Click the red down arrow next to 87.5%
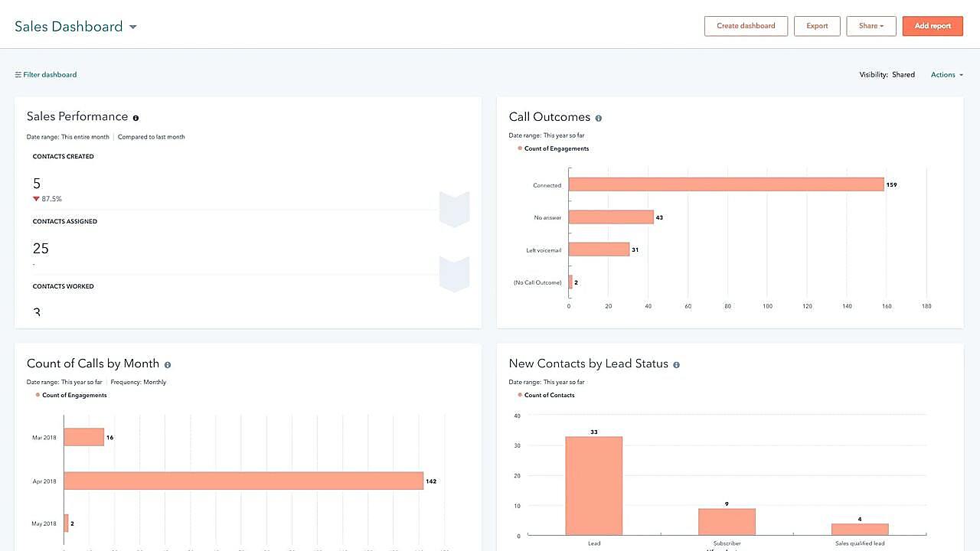This screenshot has width=980, height=551. click(36, 199)
